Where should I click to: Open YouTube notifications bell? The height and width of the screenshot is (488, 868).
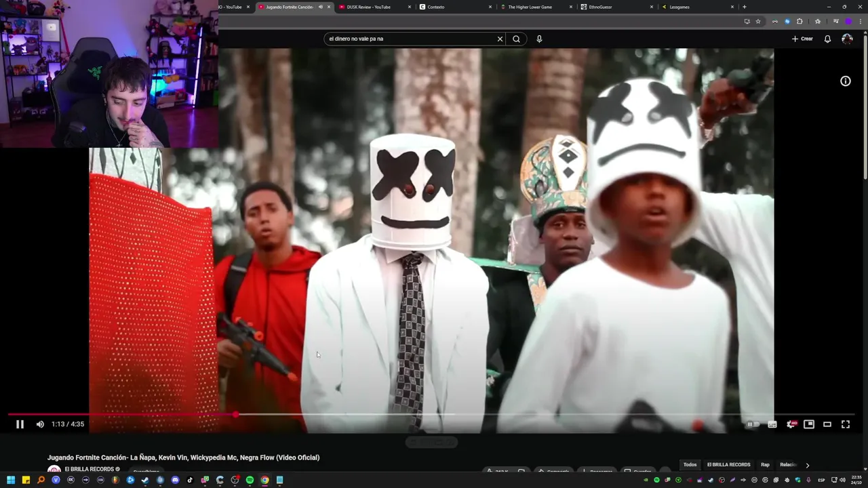[827, 39]
